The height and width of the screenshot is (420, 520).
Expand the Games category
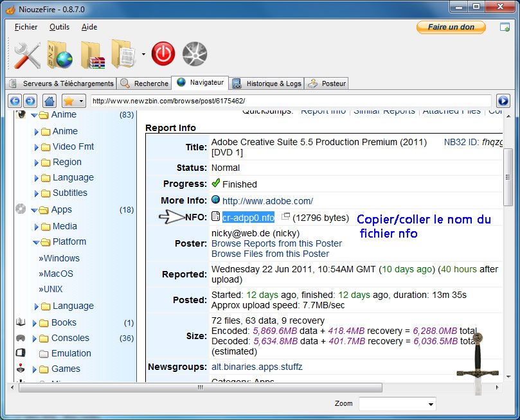pyautogui.click(x=34, y=369)
